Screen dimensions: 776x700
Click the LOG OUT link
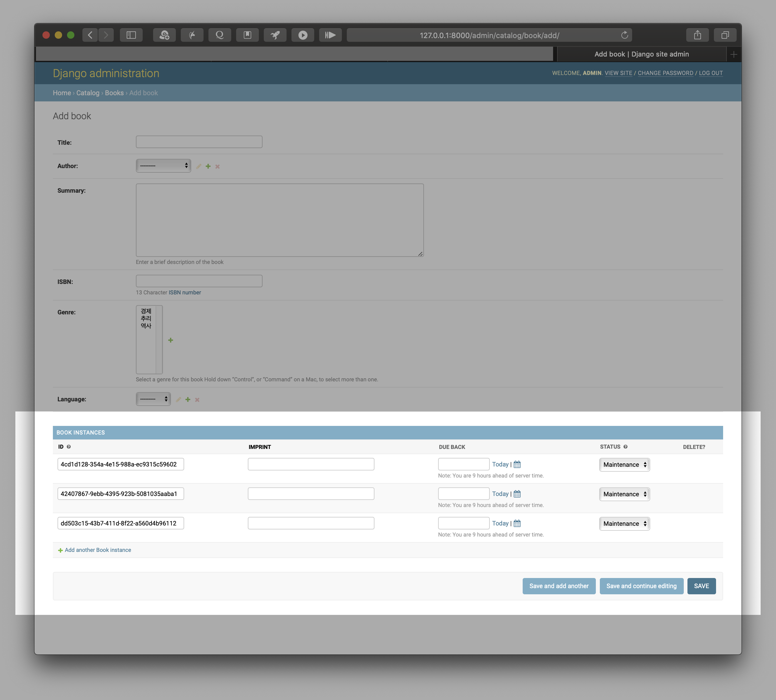point(711,73)
